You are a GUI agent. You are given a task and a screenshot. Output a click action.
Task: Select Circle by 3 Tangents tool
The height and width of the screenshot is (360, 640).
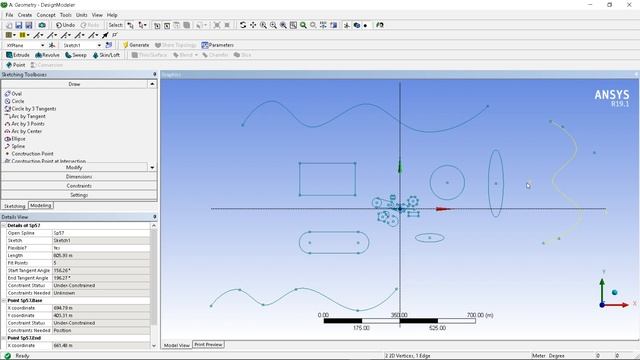pyautogui.click(x=30, y=109)
